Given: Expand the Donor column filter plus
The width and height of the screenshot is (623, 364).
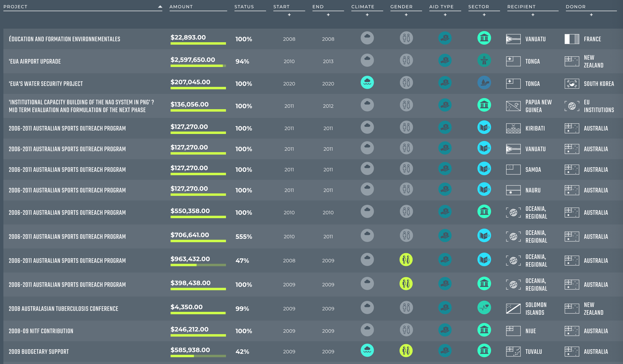Looking at the screenshot, I should click(x=591, y=15).
